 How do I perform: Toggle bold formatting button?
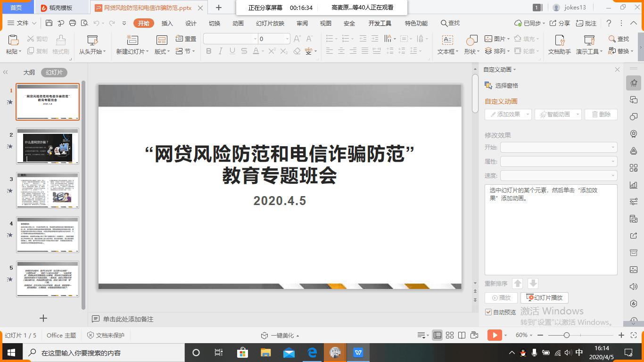click(209, 51)
